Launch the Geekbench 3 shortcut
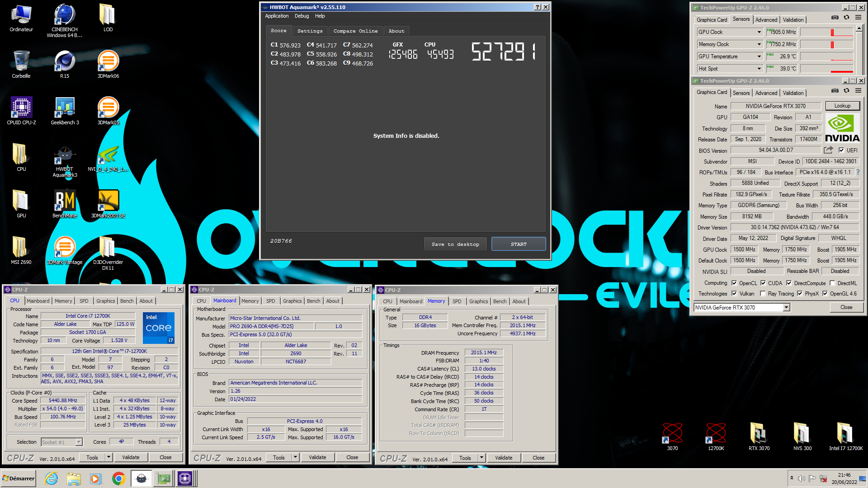Screen dimensions: 868x488 65,111
